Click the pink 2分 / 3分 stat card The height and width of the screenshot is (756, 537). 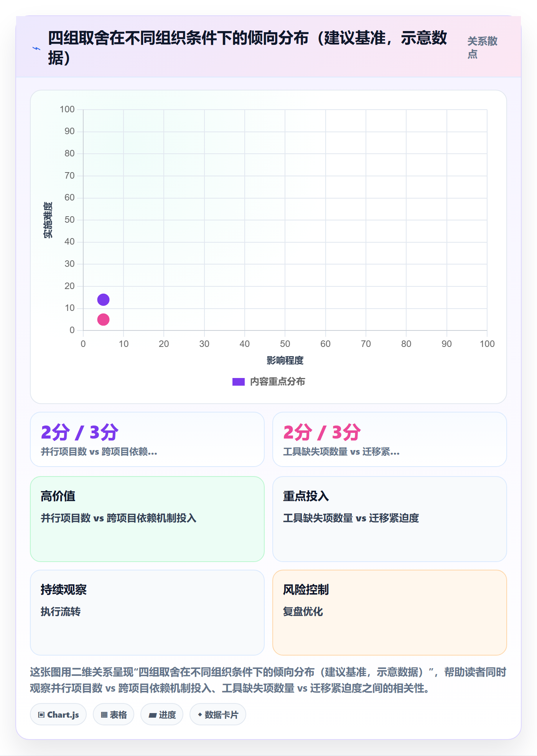pyautogui.click(x=390, y=439)
